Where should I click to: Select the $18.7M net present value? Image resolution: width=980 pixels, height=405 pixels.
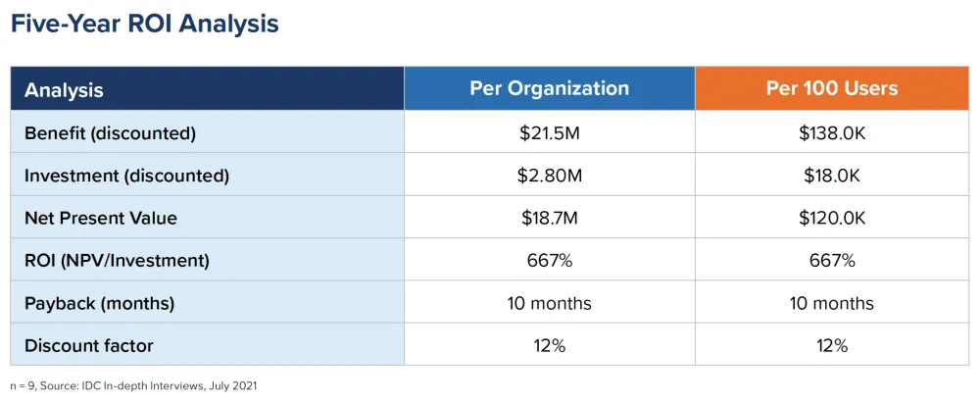click(549, 218)
